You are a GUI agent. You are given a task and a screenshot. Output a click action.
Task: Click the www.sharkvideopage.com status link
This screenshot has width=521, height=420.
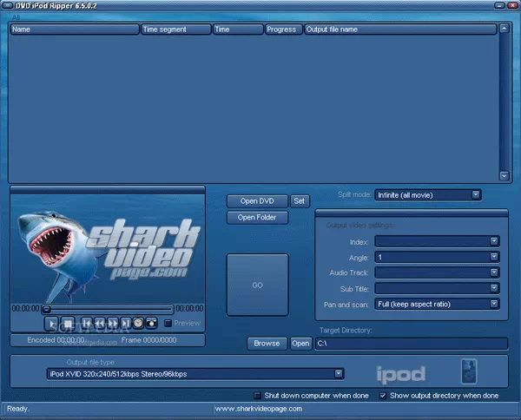[x=259, y=409]
